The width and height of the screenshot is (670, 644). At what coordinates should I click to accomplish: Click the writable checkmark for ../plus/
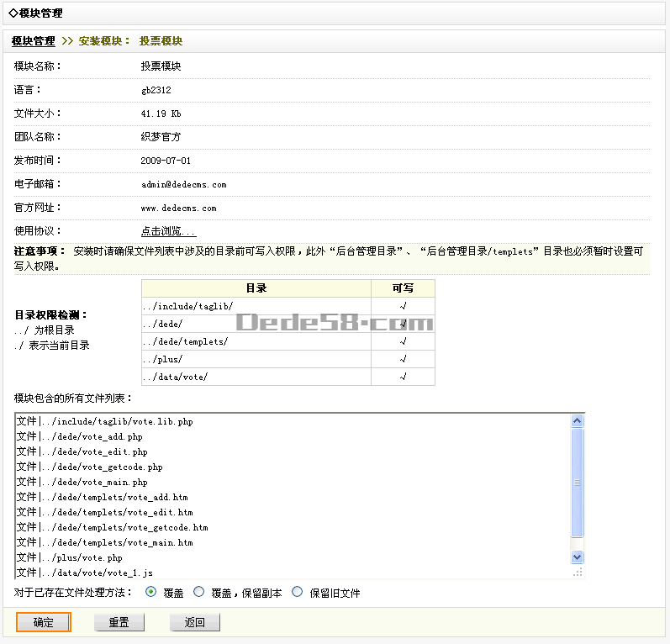pyautogui.click(x=403, y=359)
